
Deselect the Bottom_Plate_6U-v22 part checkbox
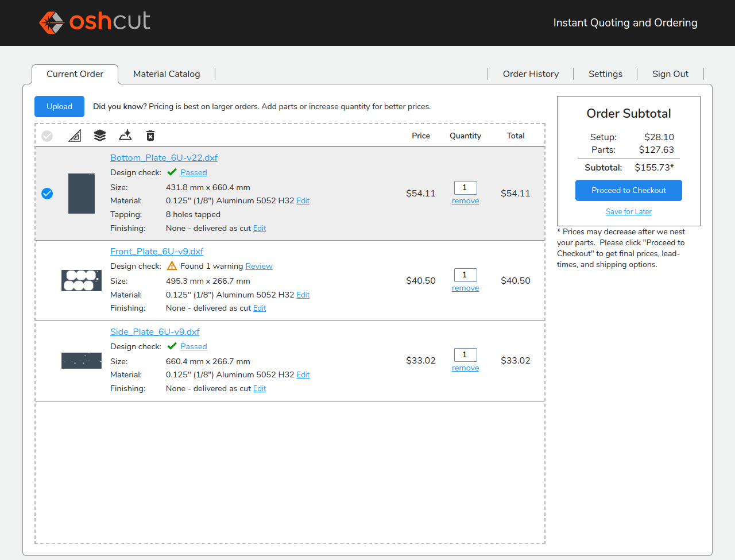coord(47,194)
